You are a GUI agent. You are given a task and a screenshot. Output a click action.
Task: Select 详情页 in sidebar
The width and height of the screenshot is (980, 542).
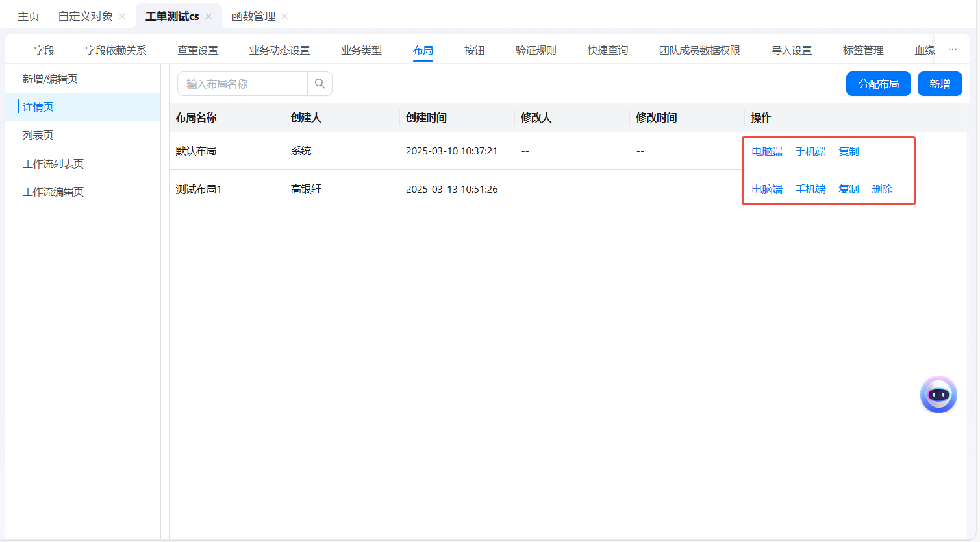pyautogui.click(x=83, y=106)
